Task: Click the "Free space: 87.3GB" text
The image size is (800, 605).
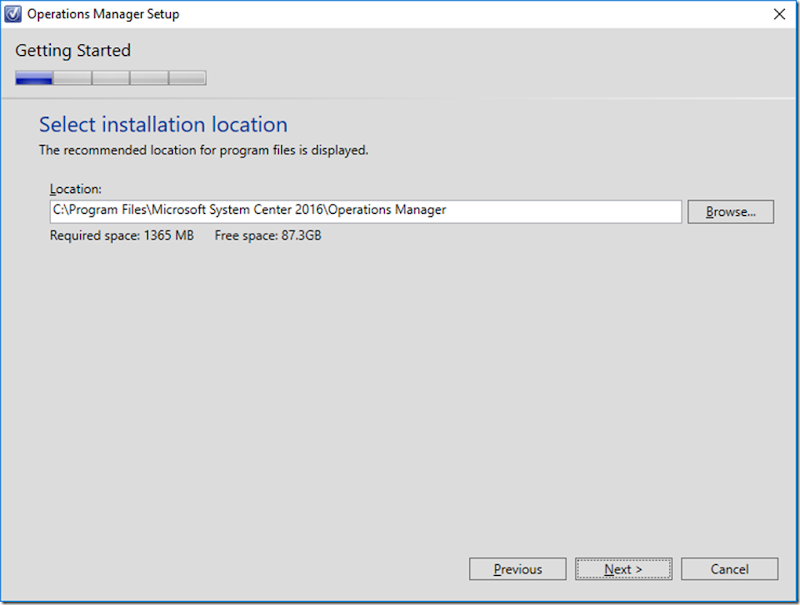Action: tap(268, 236)
